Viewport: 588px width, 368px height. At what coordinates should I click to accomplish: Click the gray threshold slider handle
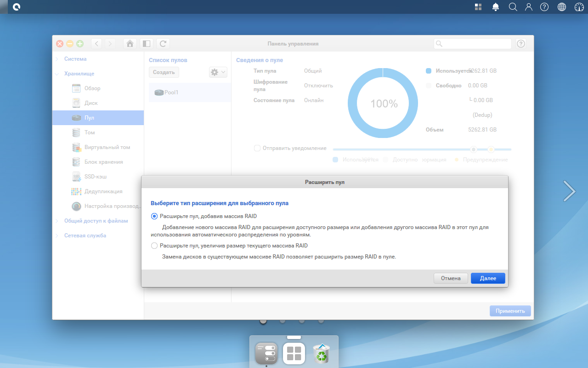[x=473, y=149]
